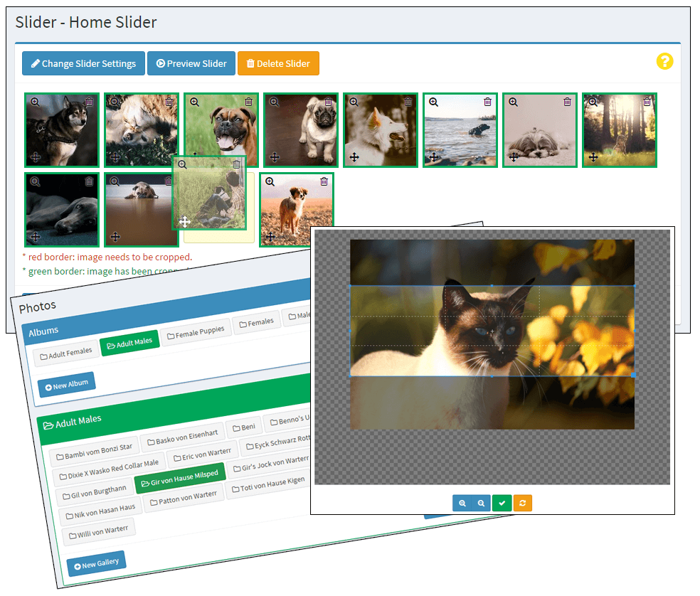Delete the sunlit forest slide
Viewport: 700px width, 596px height.
(647, 102)
